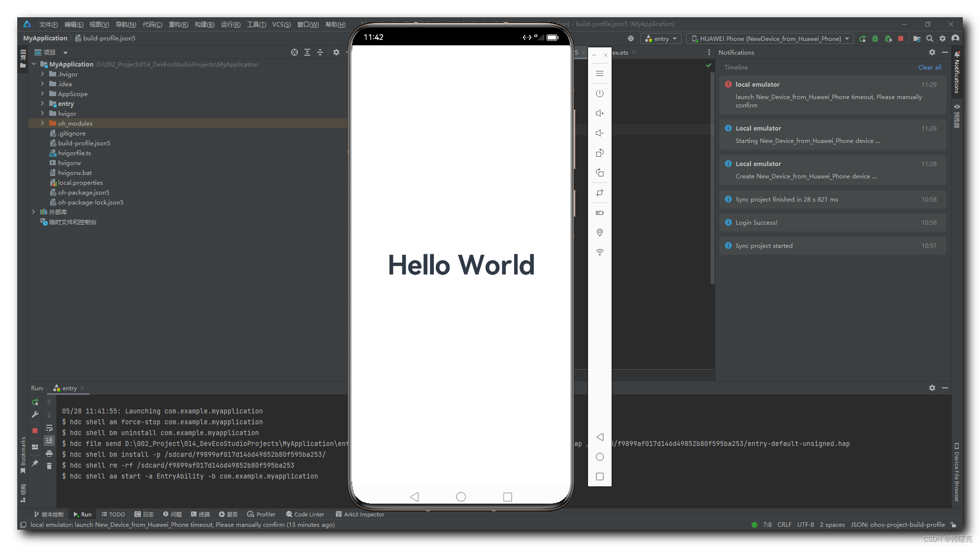Open HUAWEI Phone device selector dropdown

point(770,38)
